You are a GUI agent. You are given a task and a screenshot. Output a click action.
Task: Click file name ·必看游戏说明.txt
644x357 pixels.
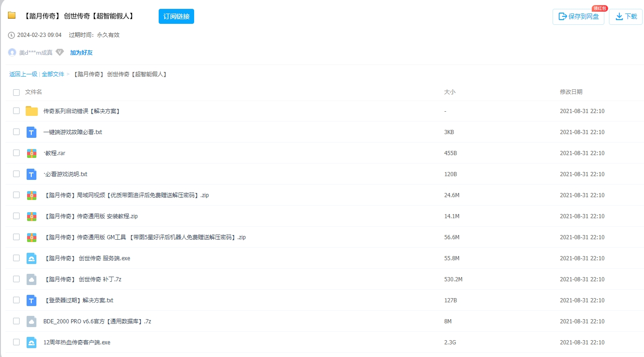coord(65,174)
